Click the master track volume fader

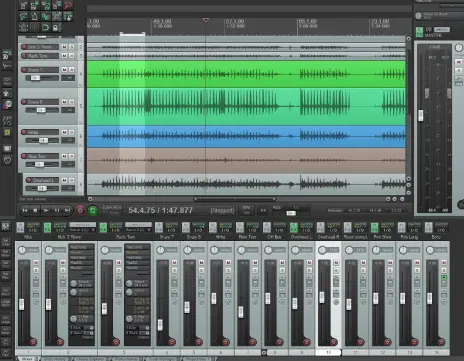[421, 115]
